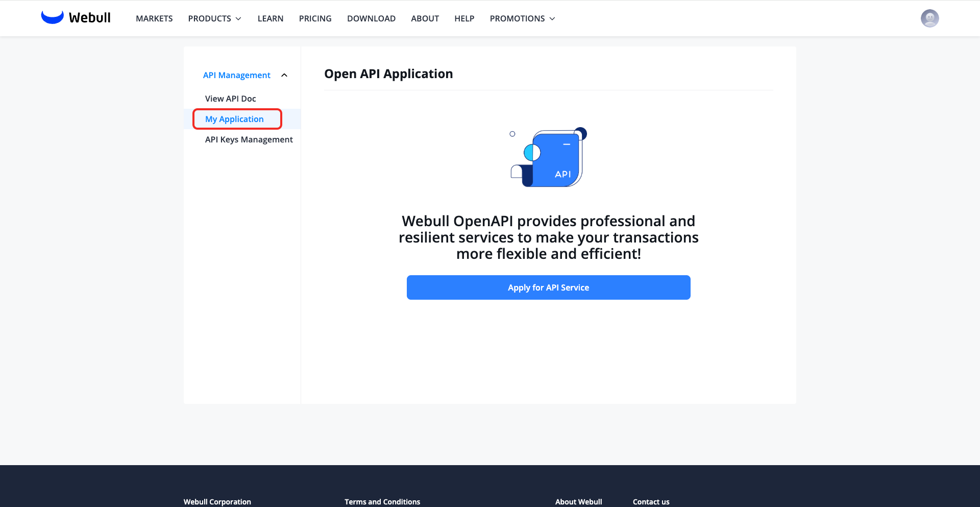The height and width of the screenshot is (507, 980).
Task: Open the Help menu item
Action: click(x=464, y=18)
